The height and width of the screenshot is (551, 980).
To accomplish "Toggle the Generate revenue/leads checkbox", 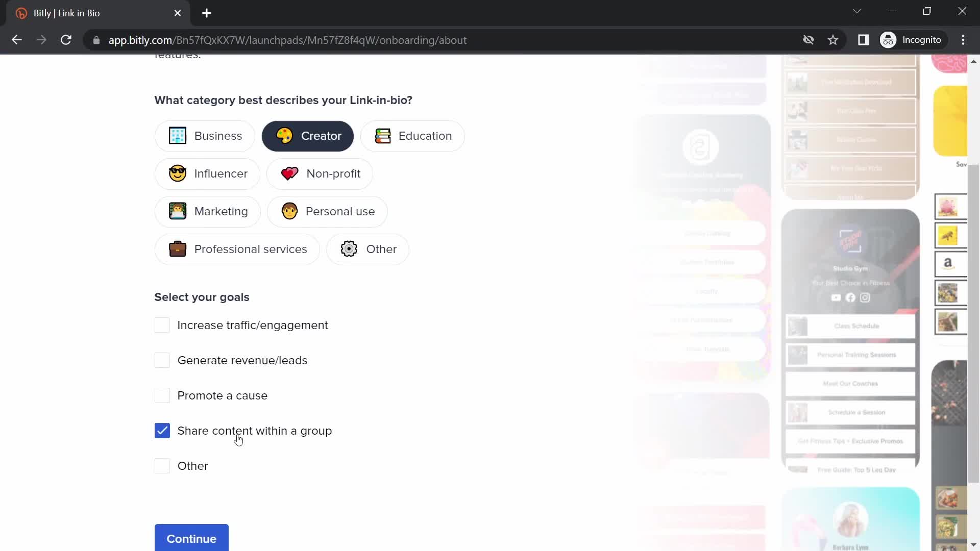I will pyautogui.click(x=162, y=360).
